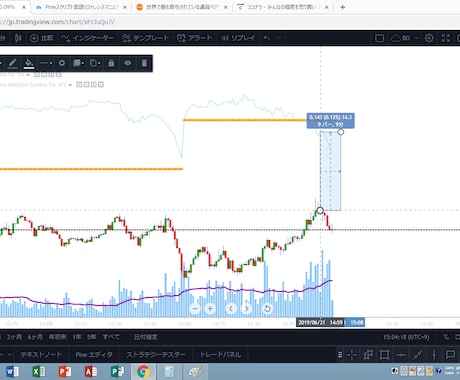Select vertical line drawing tool

tap(434, 355)
